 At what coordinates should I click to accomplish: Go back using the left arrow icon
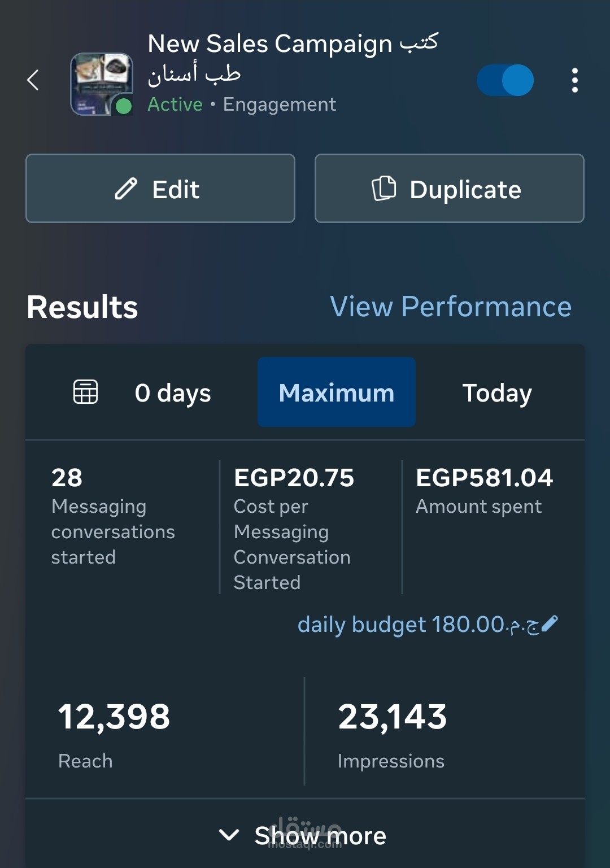(33, 80)
